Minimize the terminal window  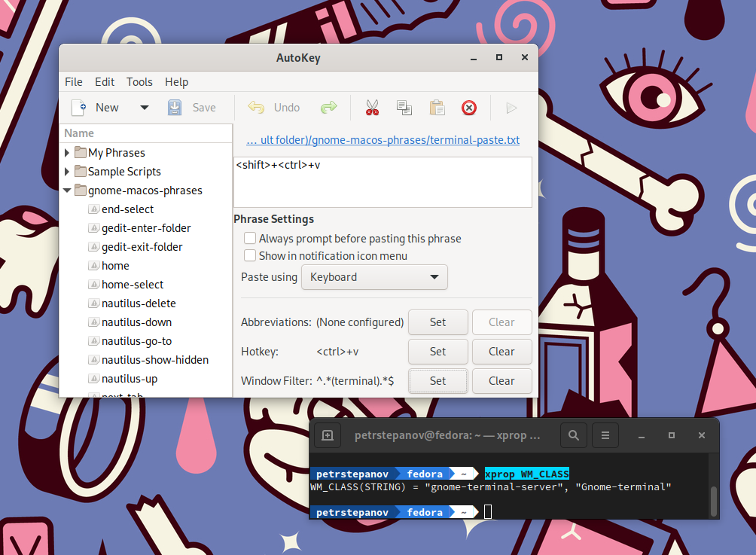[642, 436]
